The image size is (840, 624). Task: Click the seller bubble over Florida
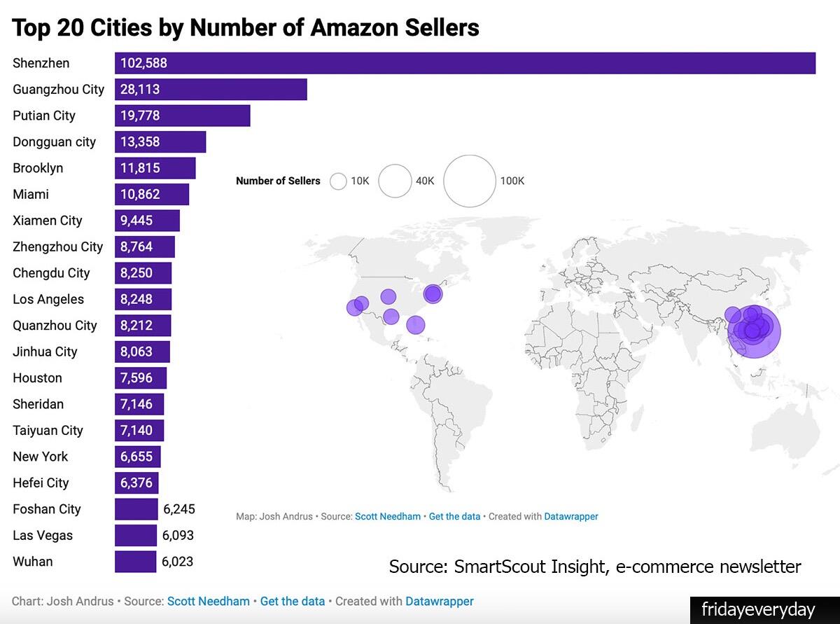coord(415,324)
